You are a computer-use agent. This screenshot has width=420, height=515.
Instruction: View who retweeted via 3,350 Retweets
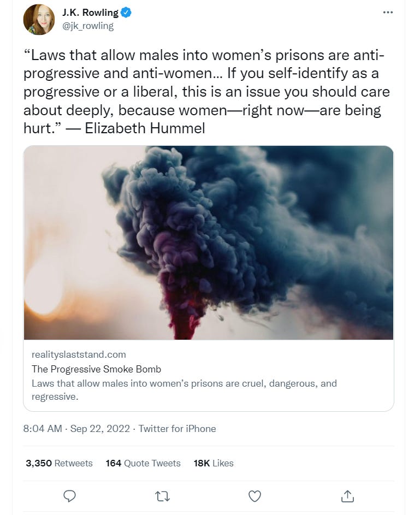[x=59, y=463]
